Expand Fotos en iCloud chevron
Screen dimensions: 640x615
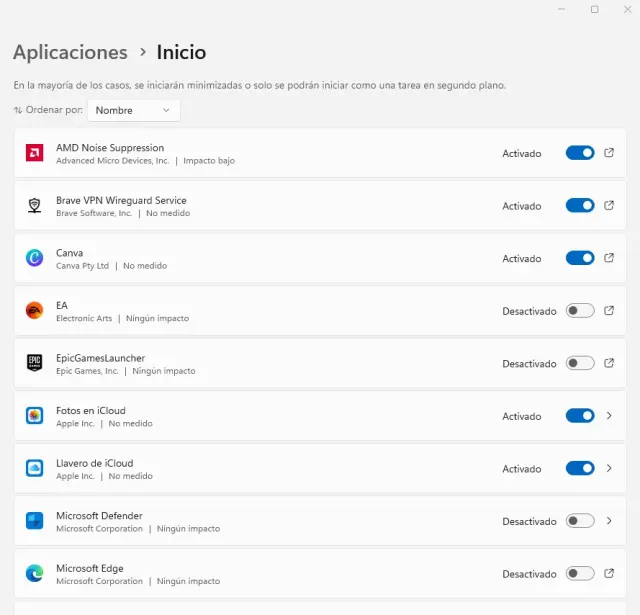609,416
